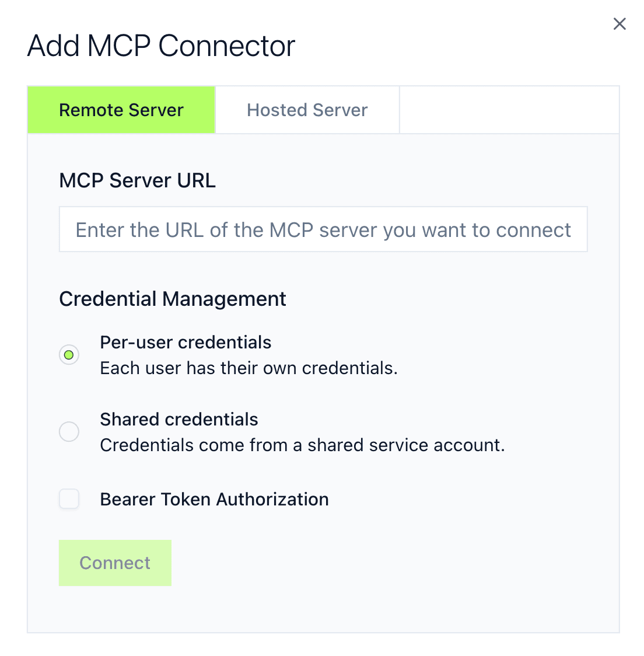Close the Add MCP Connector dialog
This screenshot has width=644, height=656.
619,24
